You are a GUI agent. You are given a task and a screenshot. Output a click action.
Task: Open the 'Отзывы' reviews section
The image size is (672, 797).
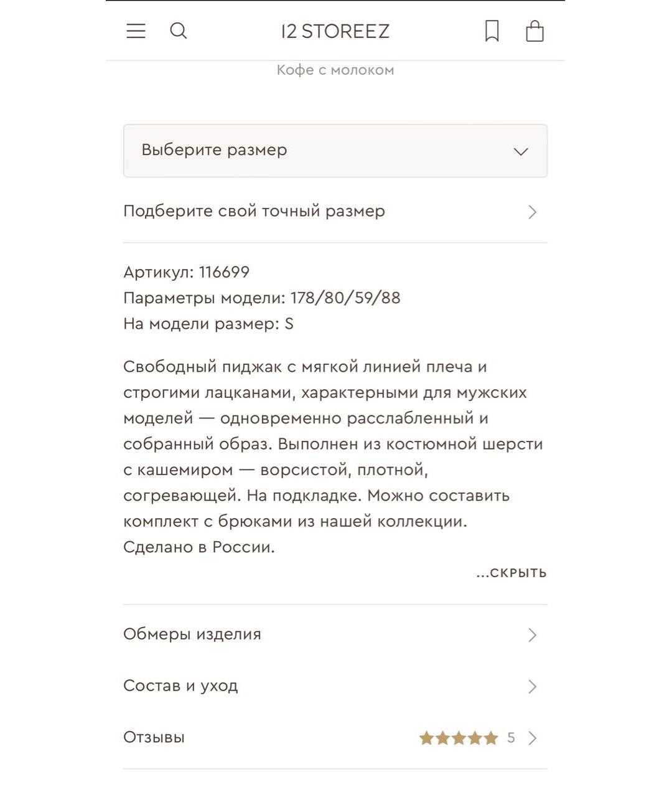pyautogui.click(x=335, y=738)
